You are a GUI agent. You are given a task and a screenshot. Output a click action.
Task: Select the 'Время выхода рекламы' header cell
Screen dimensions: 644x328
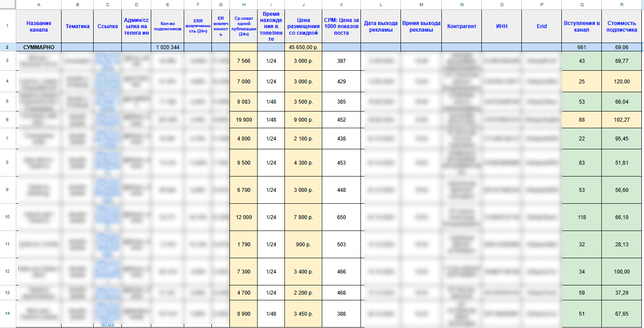421,26
